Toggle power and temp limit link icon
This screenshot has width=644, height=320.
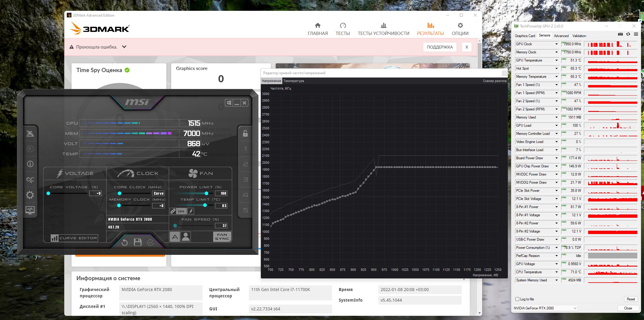[173, 211]
